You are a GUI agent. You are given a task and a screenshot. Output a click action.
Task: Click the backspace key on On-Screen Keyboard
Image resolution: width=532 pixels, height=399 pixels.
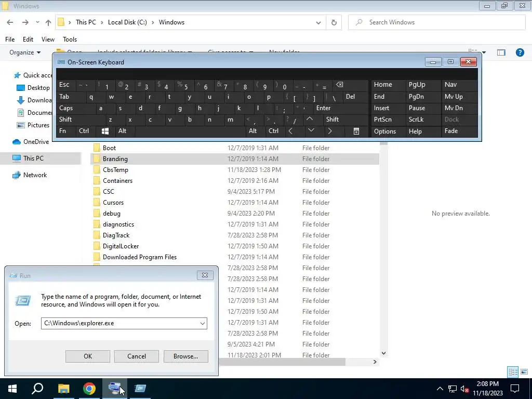coord(349,85)
